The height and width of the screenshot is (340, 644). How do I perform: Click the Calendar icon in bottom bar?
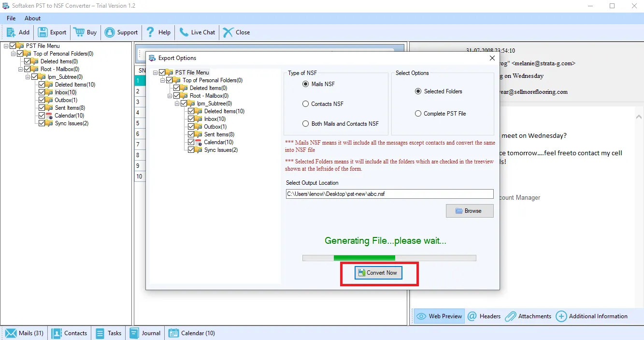coord(173,333)
